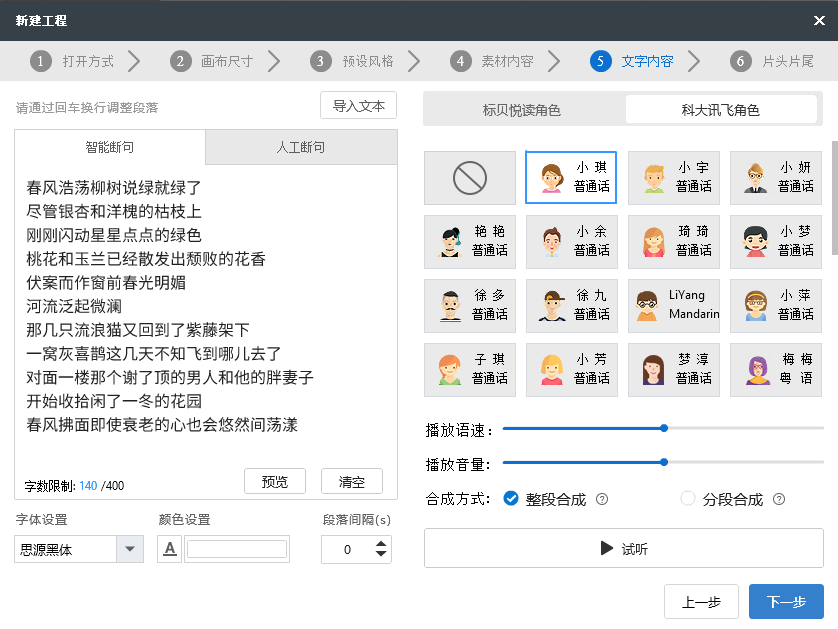
Task: Close the 新建工程 dialog
Action: (819, 20)
